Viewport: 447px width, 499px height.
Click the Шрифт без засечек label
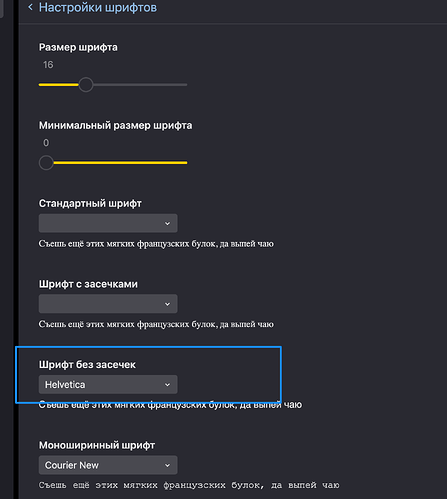coord(87,365)
